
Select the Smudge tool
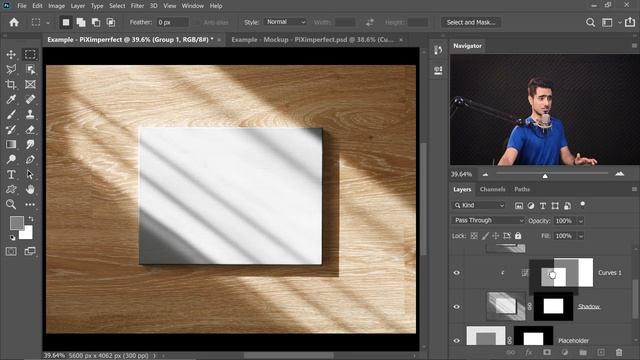pyautogui.click(x=30, y=144)
